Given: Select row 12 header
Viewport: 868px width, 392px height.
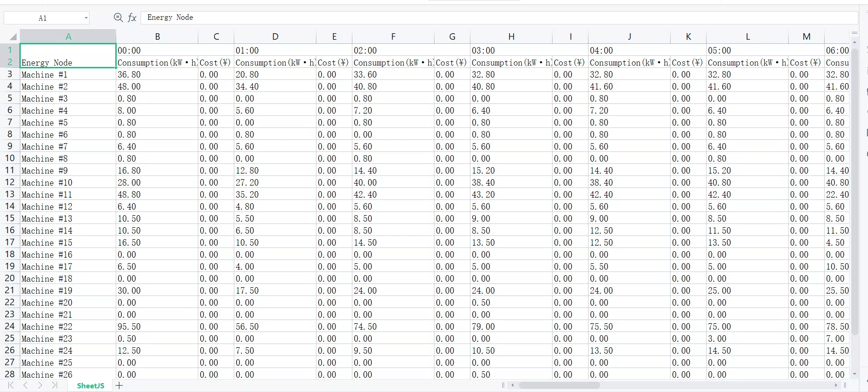Looking at the screenshot, I should (x=10, y=182).
